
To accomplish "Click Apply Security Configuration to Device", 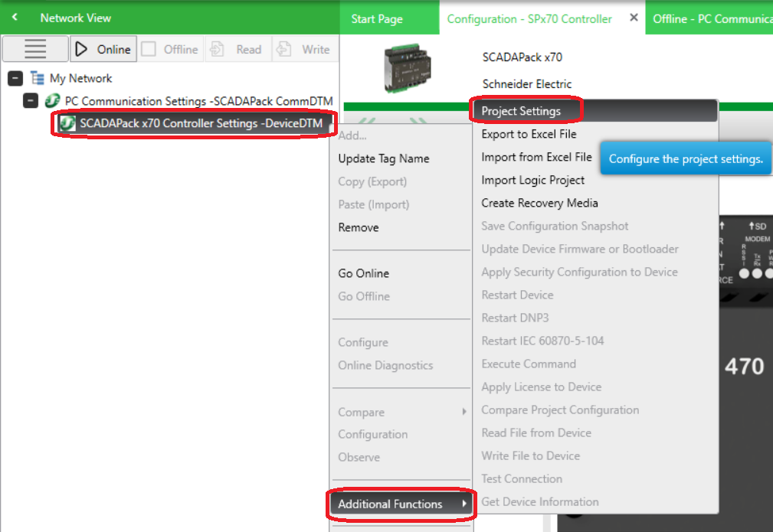I will pyautogui.click(x=595, y=272).
